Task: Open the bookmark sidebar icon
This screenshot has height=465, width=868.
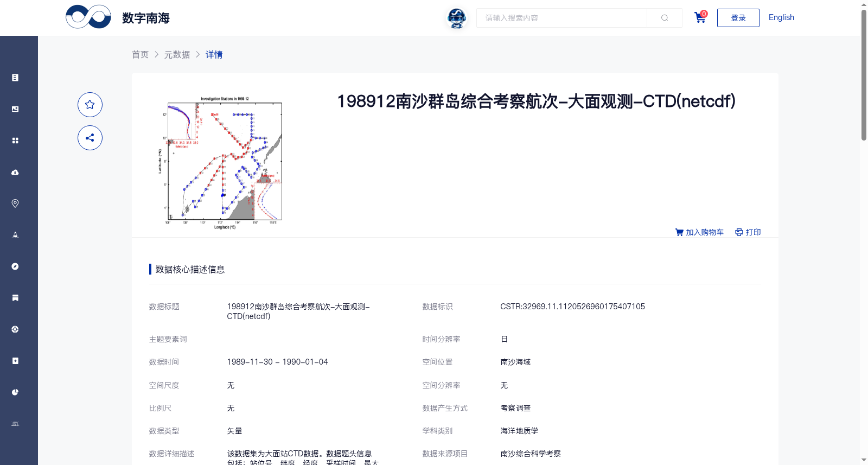Action: click(x=15, y=298)
